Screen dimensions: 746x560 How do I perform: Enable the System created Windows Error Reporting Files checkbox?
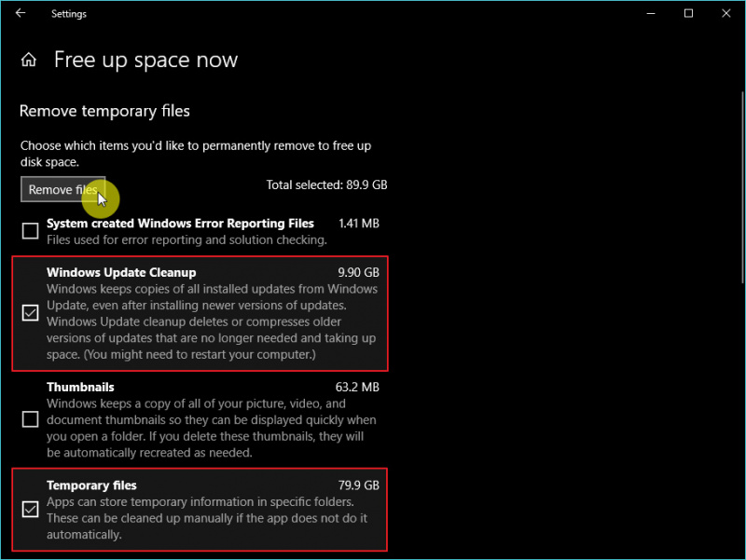coord(29,230)
